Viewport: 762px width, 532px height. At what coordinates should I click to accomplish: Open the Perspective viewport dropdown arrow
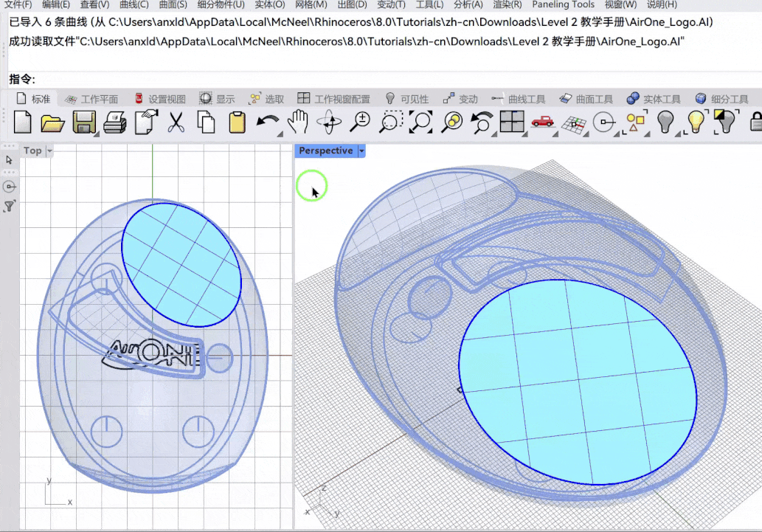point(361,151)
